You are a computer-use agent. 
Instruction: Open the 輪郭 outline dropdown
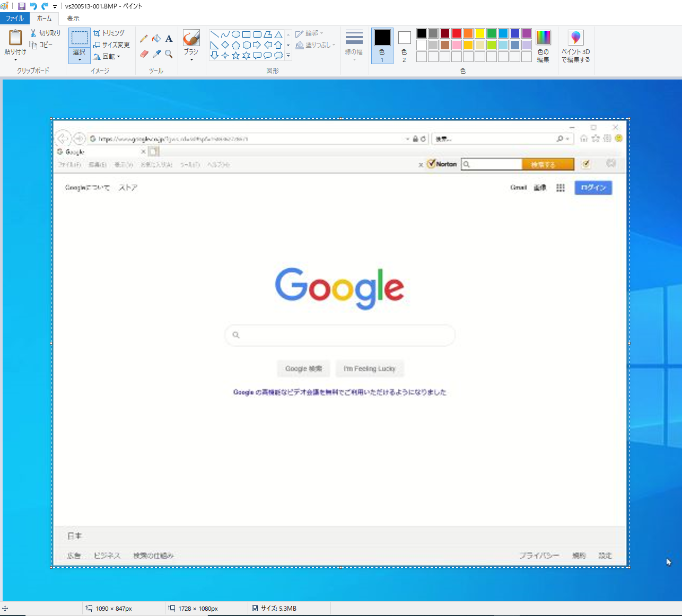310,33
